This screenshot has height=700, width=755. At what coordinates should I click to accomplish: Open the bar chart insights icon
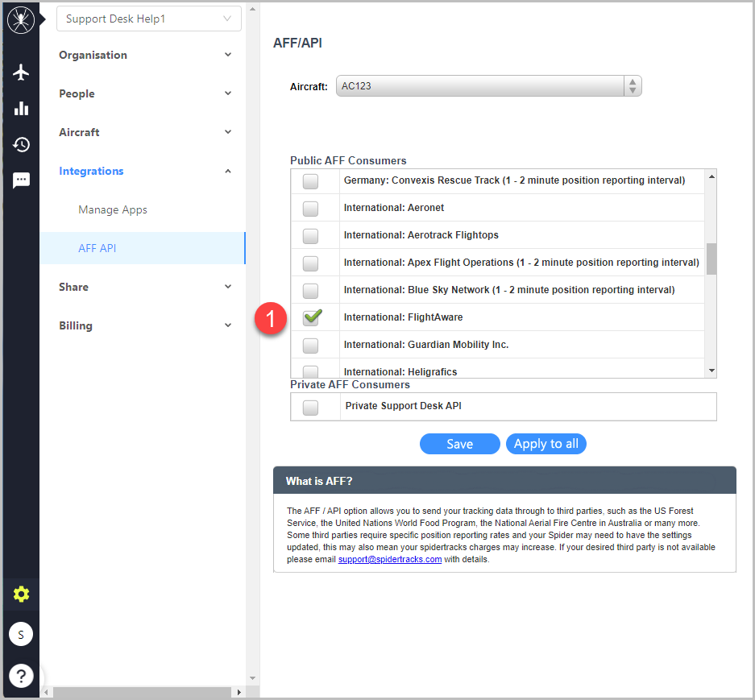point(21,108)
